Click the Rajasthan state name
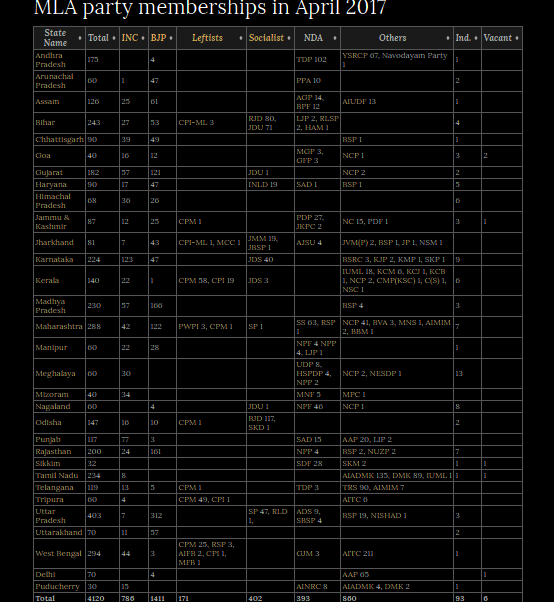Image resolution: width=554 pixels, height=602 pixels. tap(59, 452)
